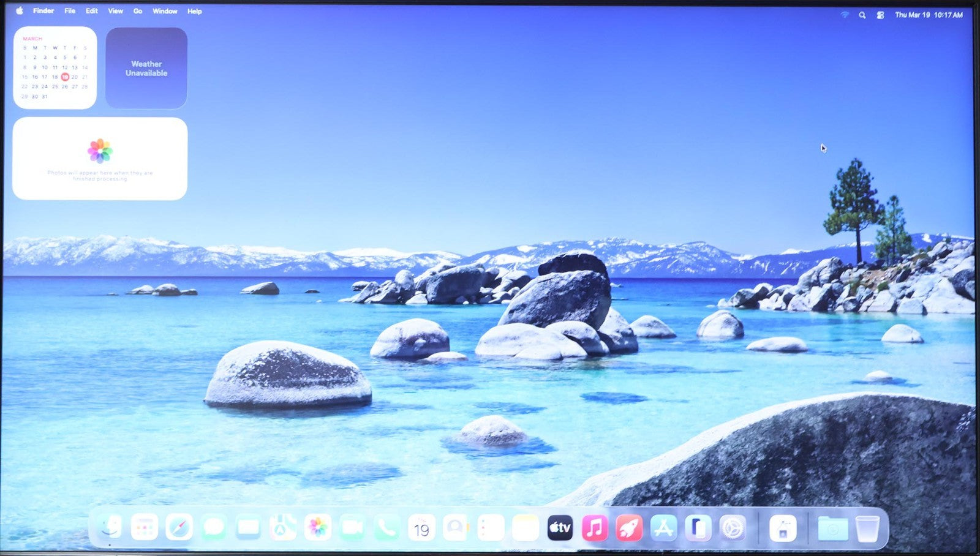Screen dimensions: 980x556
Task: Open System Settings from the Dock
Action: click(733, 527)
